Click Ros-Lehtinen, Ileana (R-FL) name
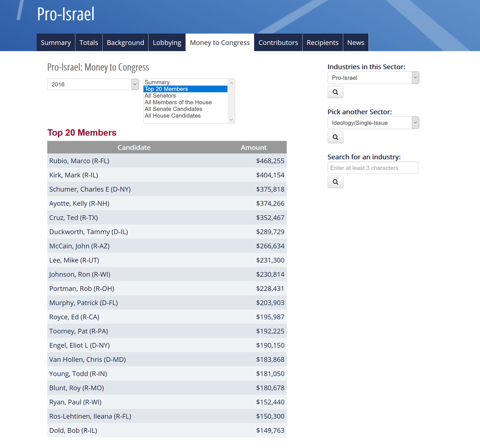The height and width of the screenshot is (448, 480). [90, 416]
